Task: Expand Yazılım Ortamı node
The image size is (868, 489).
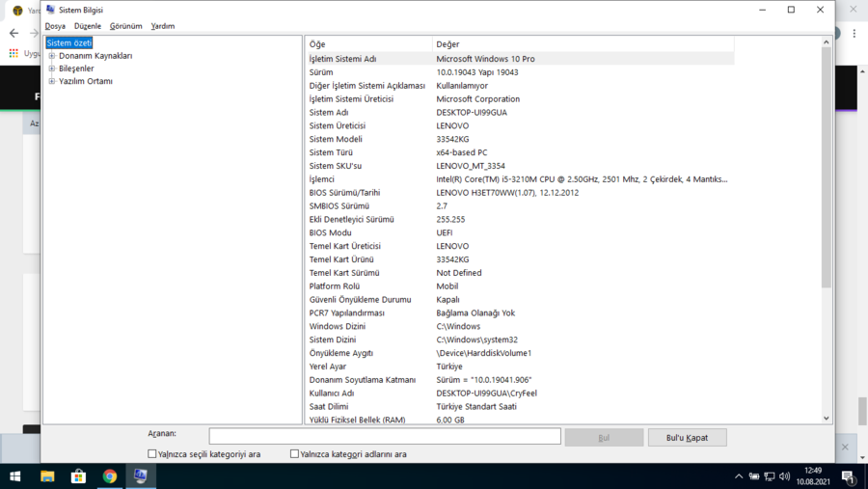Action: click(51, 81)
